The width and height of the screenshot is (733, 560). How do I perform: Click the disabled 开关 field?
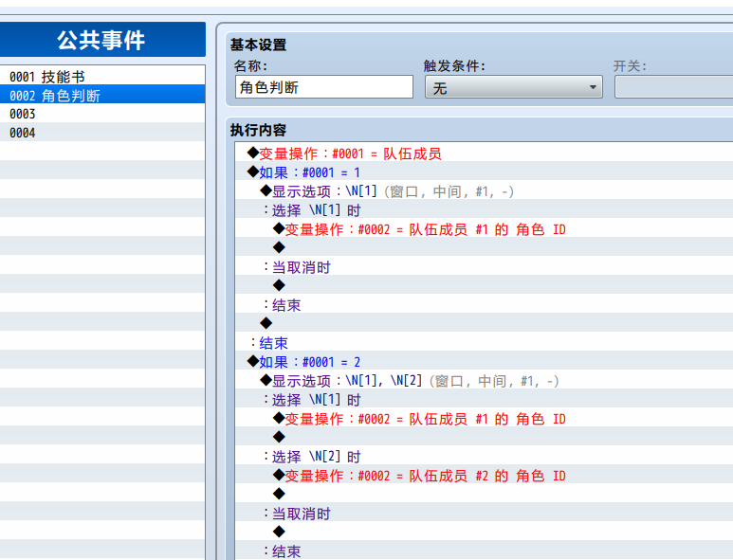[673, 87]
